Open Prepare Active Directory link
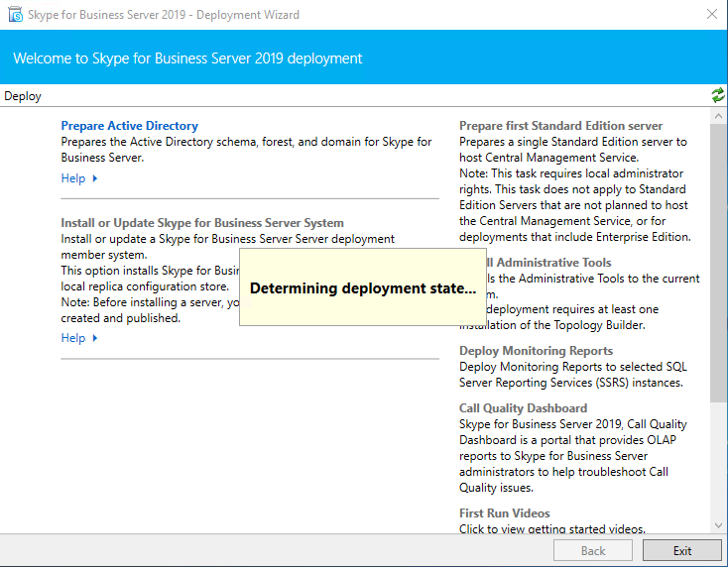The height and width of the screenshot is (567, 728). (129, 126)
